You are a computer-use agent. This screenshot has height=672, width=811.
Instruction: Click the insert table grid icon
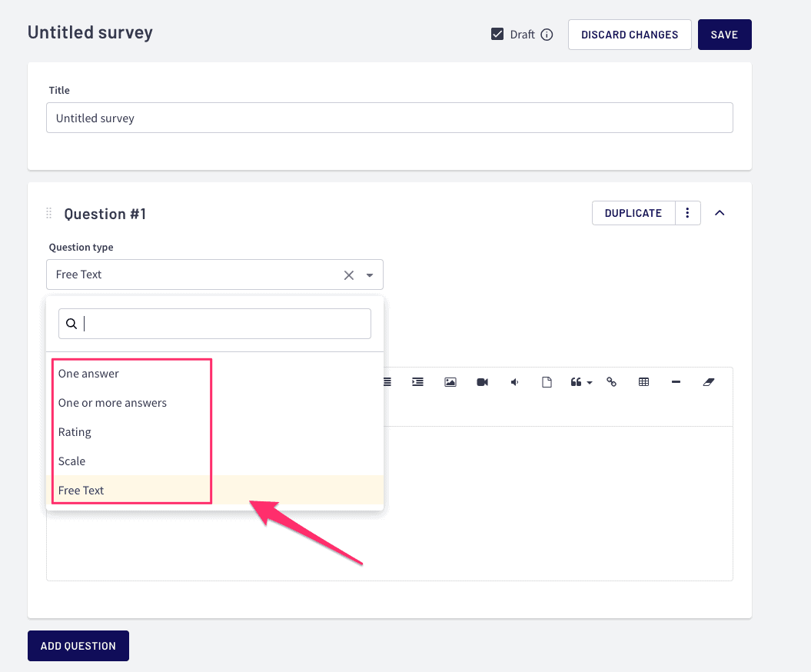click(644, 382)
